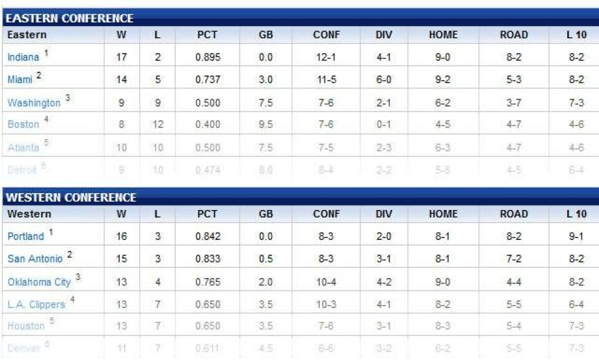
Task: Click the Western W column header
Action: tap(122, 214)
